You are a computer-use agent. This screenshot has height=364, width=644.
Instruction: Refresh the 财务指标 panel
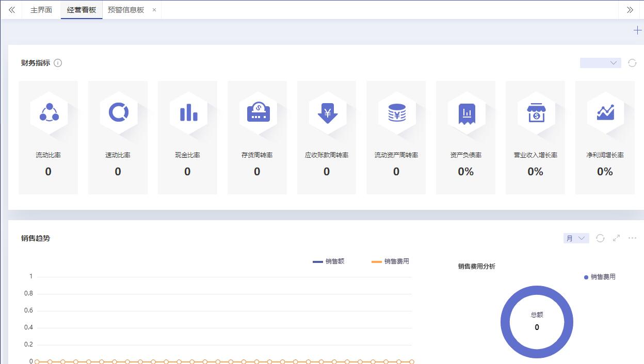coord(632,63)
